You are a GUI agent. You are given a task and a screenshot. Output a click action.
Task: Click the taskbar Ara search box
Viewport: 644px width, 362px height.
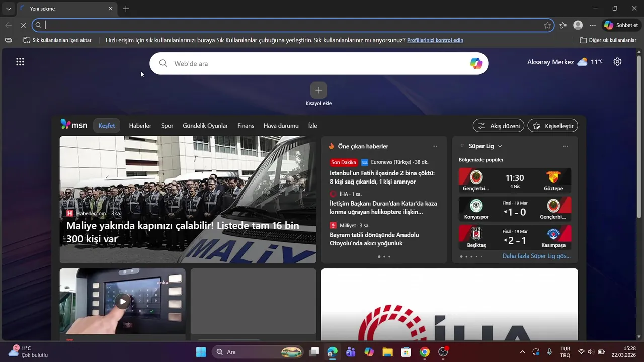point(259,352)
